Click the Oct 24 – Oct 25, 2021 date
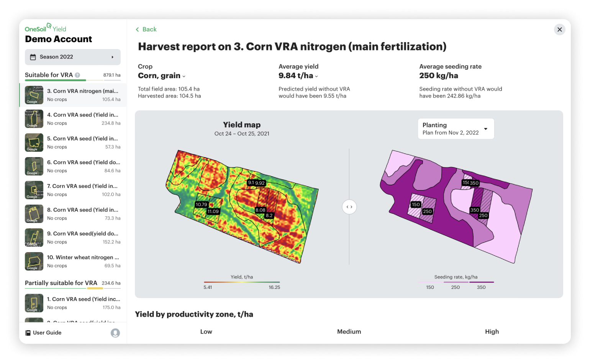 (x=242, y=134)
